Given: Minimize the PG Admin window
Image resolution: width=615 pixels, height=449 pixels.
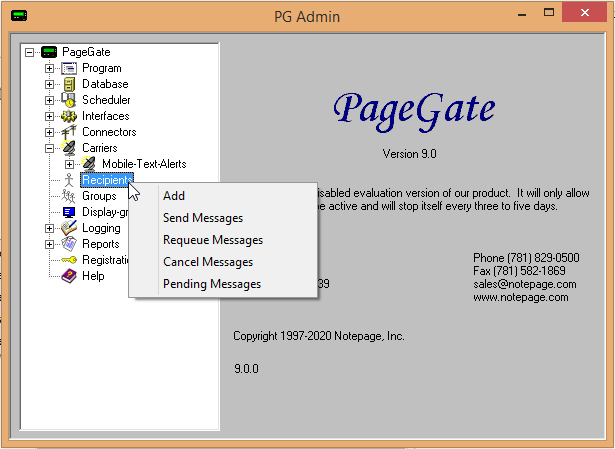Looking at the screenshot, I should point(522,14).
